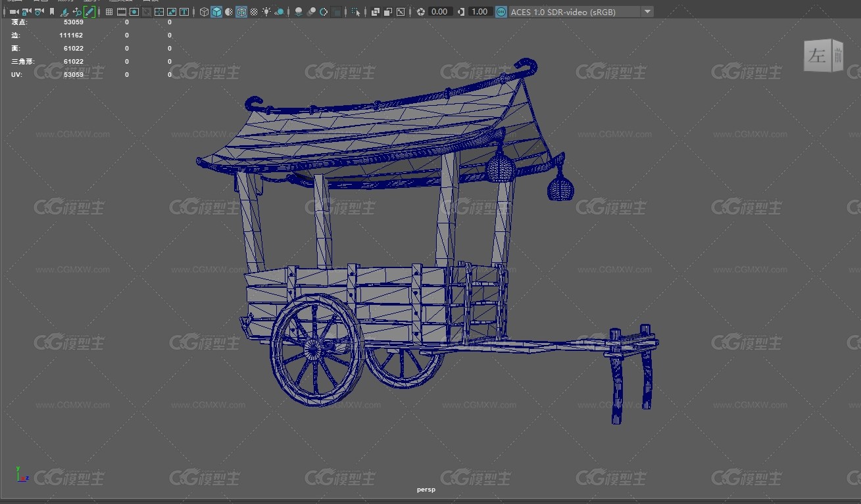Click the gamma field showing 1.00
This screenshot has height=504, width=861.
[x=480, y=12]
